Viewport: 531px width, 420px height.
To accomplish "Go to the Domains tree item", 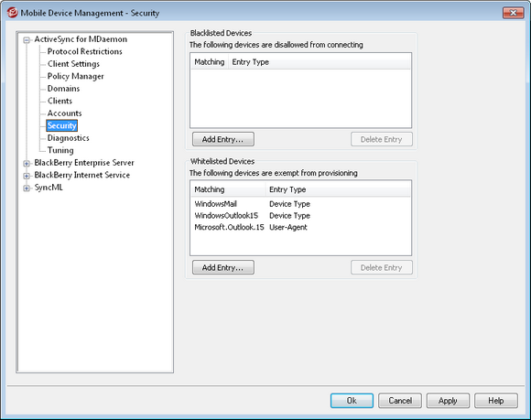I will coord(64,89).
